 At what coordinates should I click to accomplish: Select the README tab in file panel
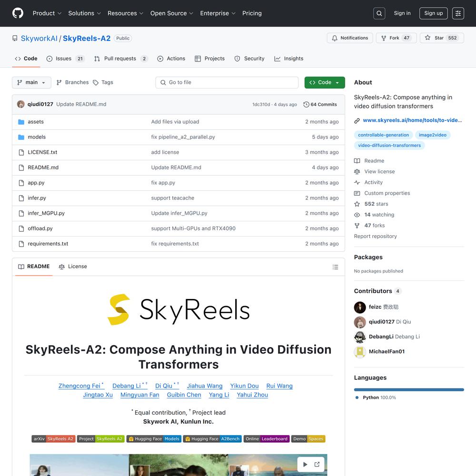(34, 267)
